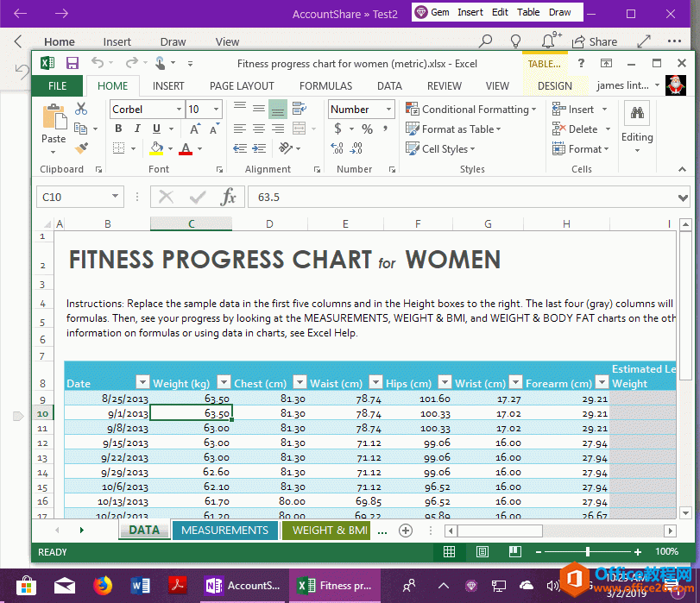Toggle Bold formatting
Screen dimensions: 700x603
[118, 129]
